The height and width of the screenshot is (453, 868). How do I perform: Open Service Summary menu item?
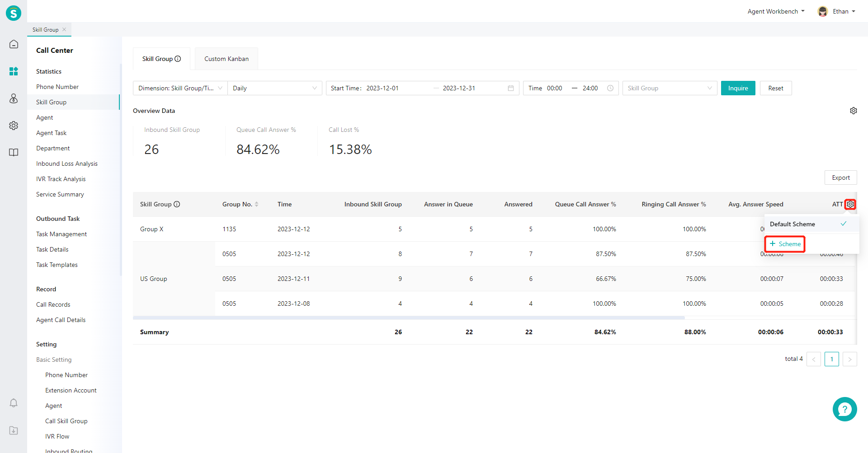click(60, 194)
